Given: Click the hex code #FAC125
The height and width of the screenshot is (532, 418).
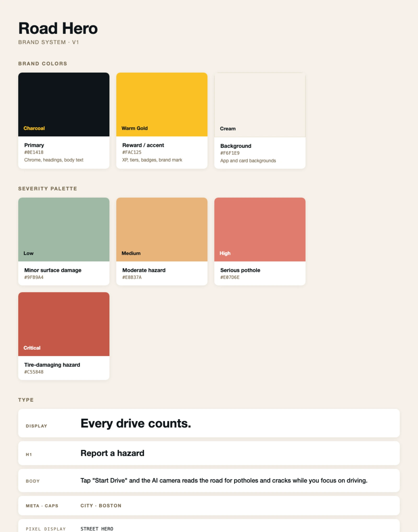Looking at the screenshot, I should pyautogui.click(x=132, y=152).
